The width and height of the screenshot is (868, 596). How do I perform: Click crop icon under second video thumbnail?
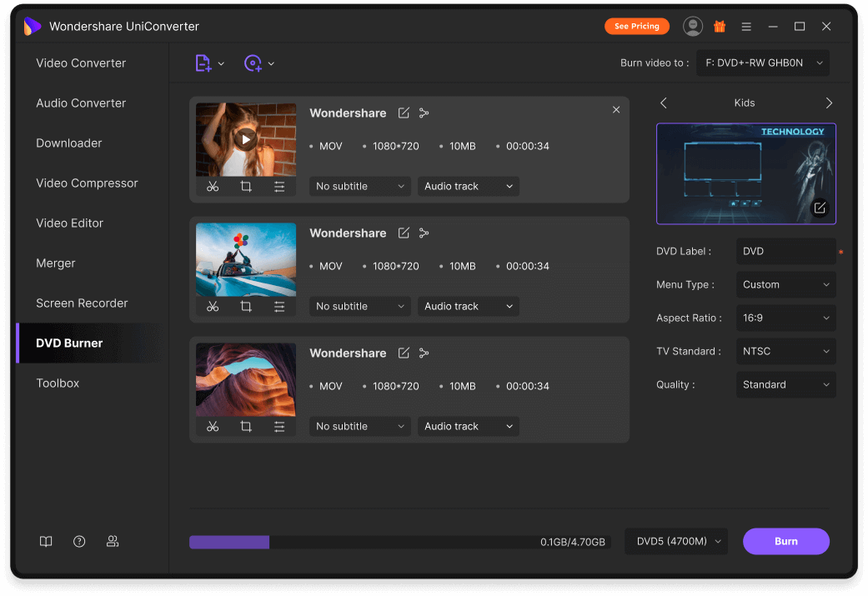click(246, 307)
